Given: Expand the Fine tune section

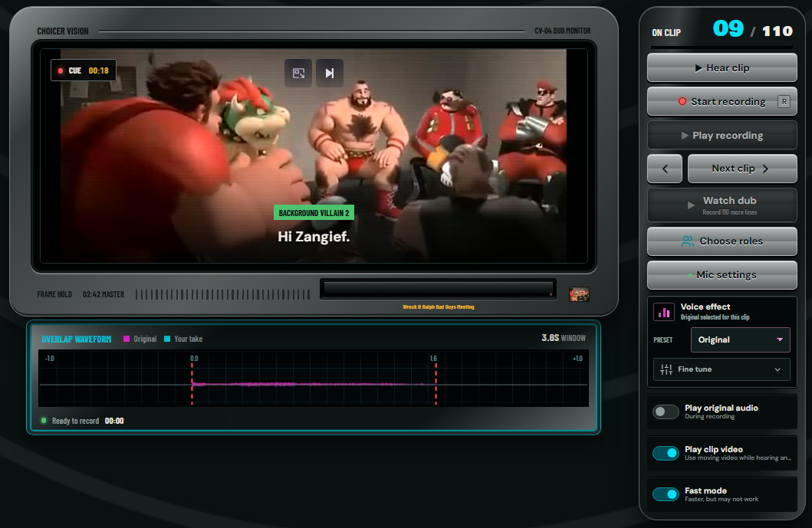Looking at the screenshot, I should pyautogui.click(x=722, y=369).
